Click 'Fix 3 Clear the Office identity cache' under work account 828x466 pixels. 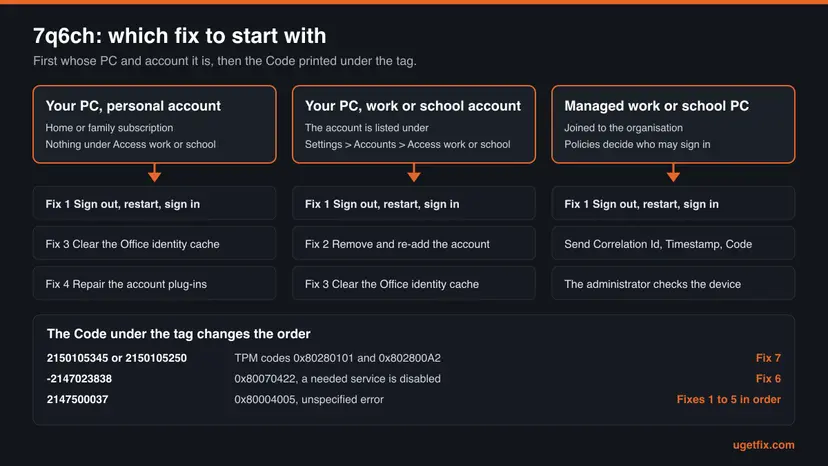(x=413, y=284)
